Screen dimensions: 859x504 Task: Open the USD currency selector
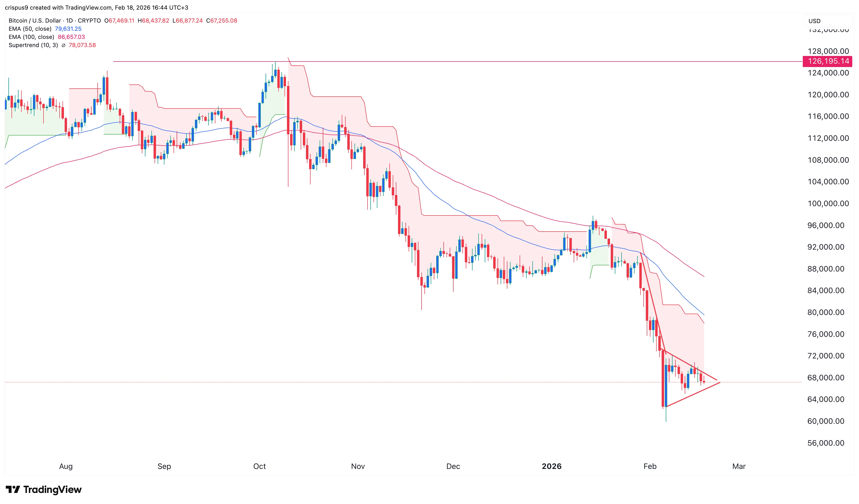click(814, 21)
